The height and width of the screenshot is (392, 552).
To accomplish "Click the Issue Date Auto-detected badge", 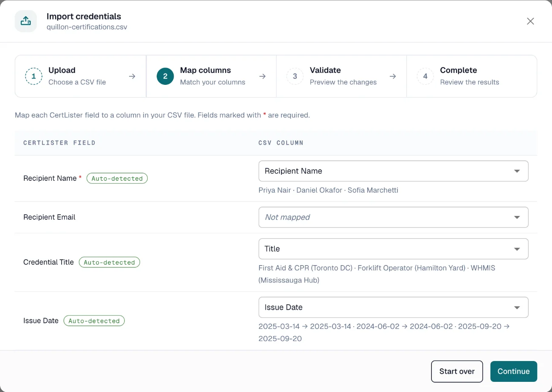I will click(94, 321).
